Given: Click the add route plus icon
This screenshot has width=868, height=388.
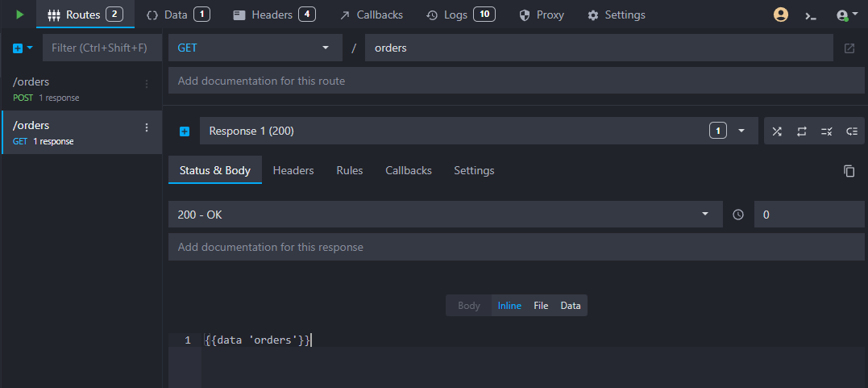Looking at the screenshot, I should coord(19,48).
